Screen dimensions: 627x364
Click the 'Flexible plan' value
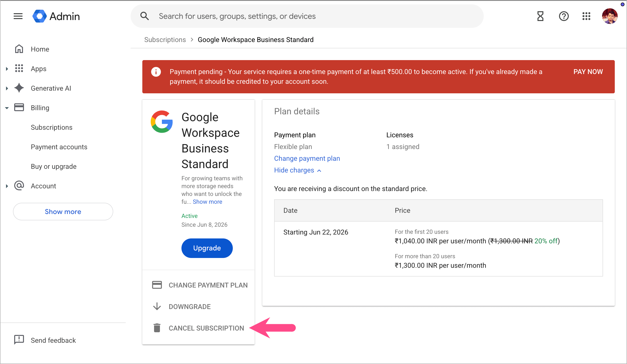point(293,147)
